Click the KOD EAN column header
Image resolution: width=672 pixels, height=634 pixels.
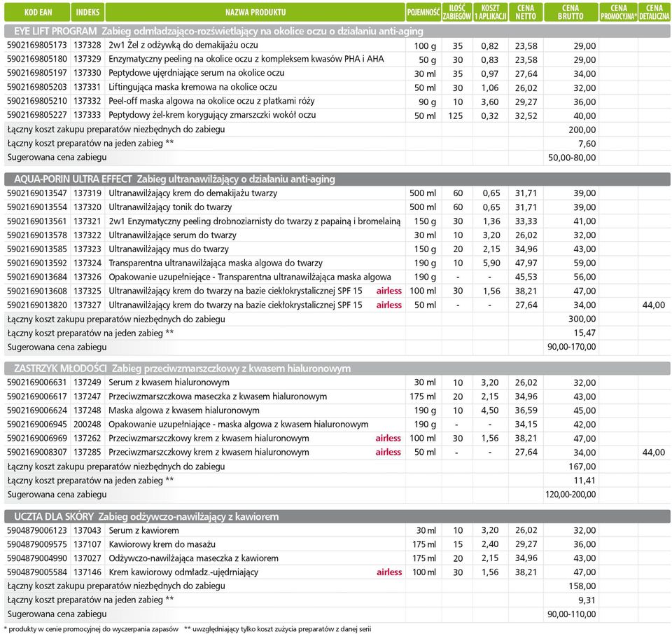(37, 12)
